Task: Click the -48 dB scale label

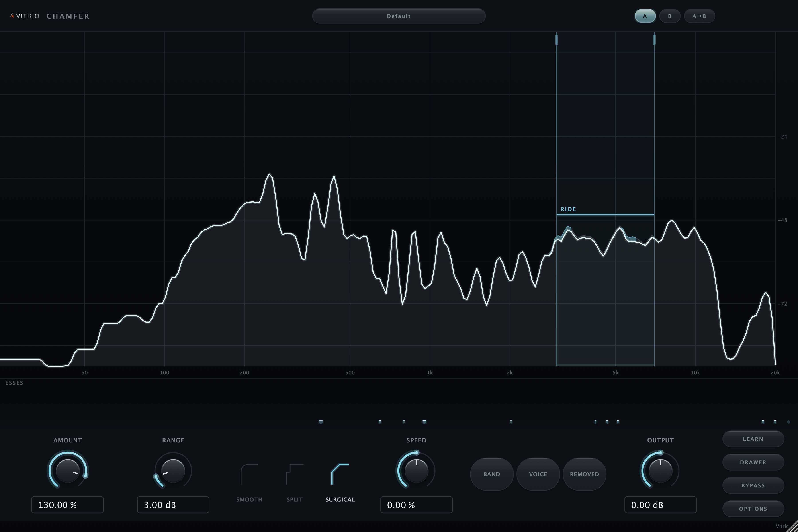Action: pyautogui.click(x=782, y=220)
